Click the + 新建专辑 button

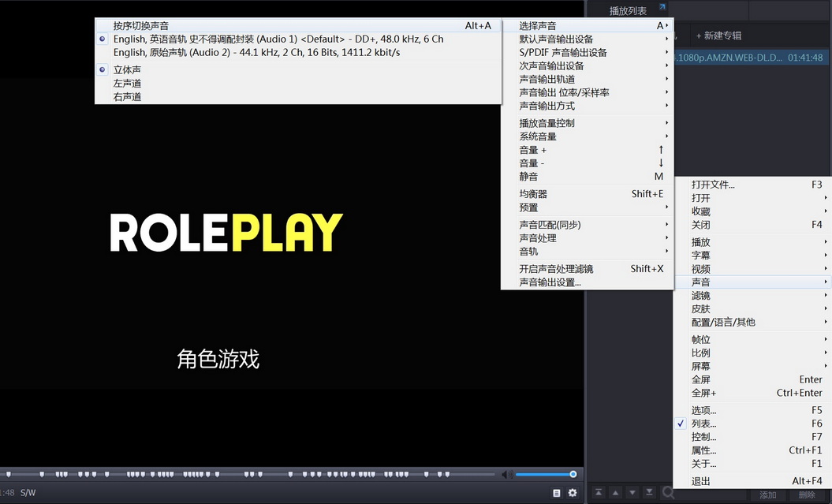click(718, 36)
